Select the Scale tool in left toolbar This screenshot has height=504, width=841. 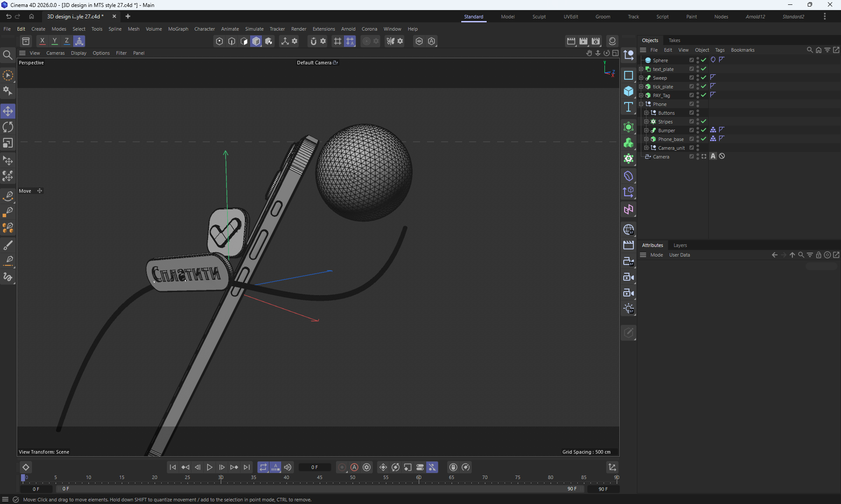[x=8, y=143]
